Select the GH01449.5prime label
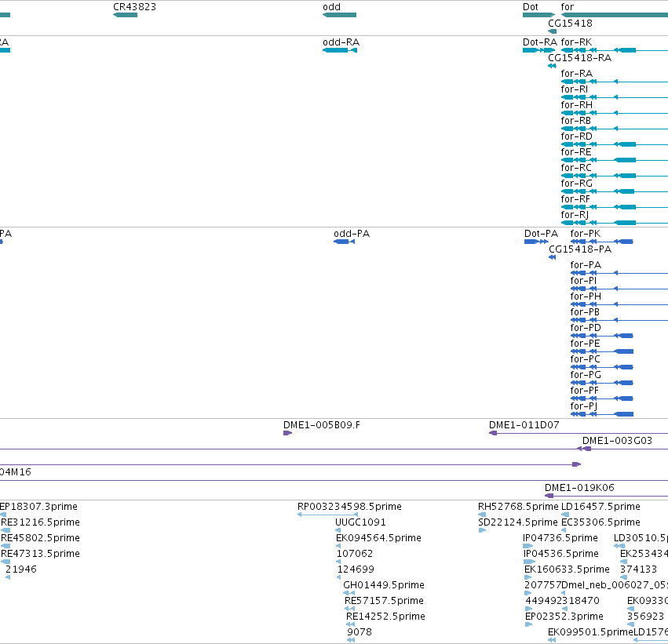This screenshot has height=644, width=668. pyautogui.click(x=384, y=585)
